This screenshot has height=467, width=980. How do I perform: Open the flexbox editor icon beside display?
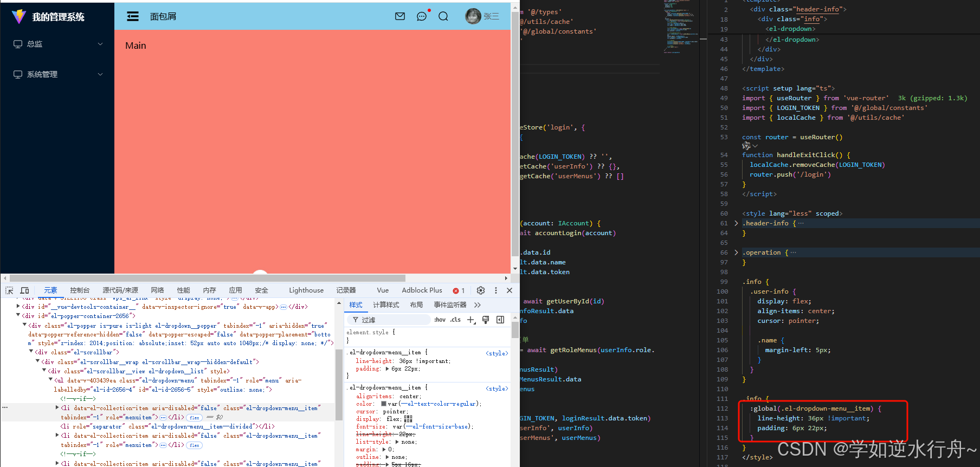click(408, 419)
